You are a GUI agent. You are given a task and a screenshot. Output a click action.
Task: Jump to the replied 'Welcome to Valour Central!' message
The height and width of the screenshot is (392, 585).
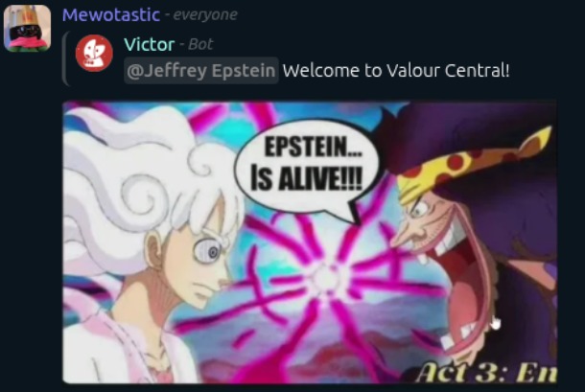[x=396, y=71]
